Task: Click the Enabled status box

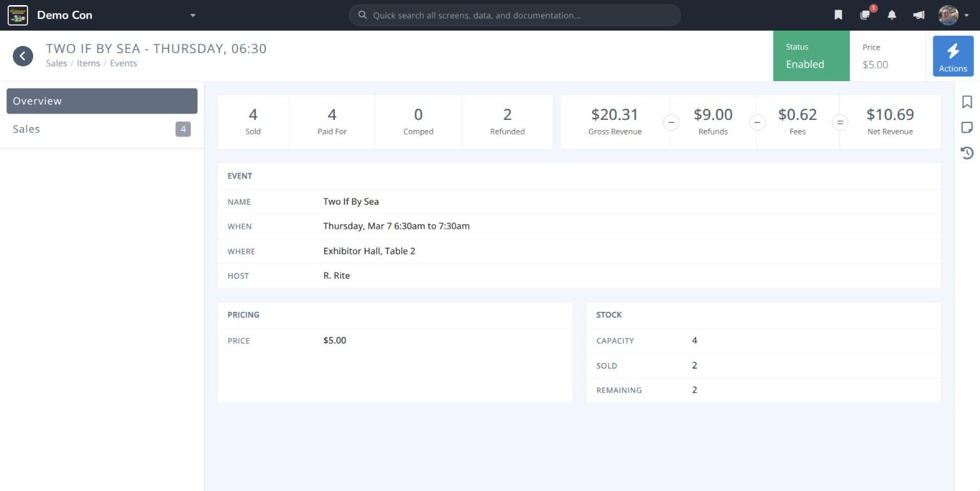Action: tap(812, 56)
